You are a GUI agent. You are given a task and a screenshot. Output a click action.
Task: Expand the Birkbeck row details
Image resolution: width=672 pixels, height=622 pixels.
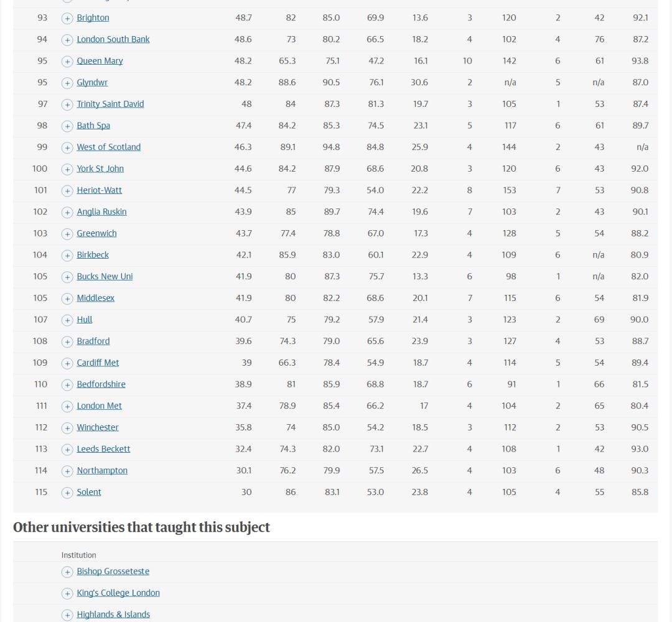coord(67,255)
